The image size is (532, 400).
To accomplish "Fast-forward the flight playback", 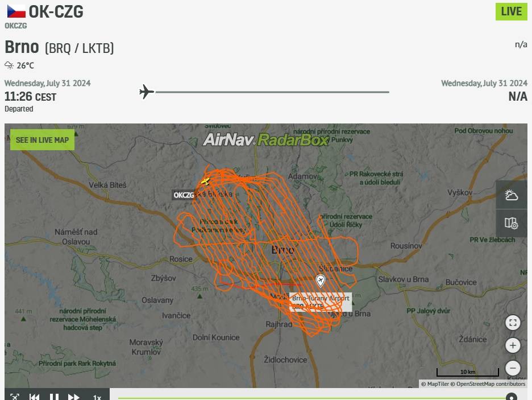I will (74, 397).
